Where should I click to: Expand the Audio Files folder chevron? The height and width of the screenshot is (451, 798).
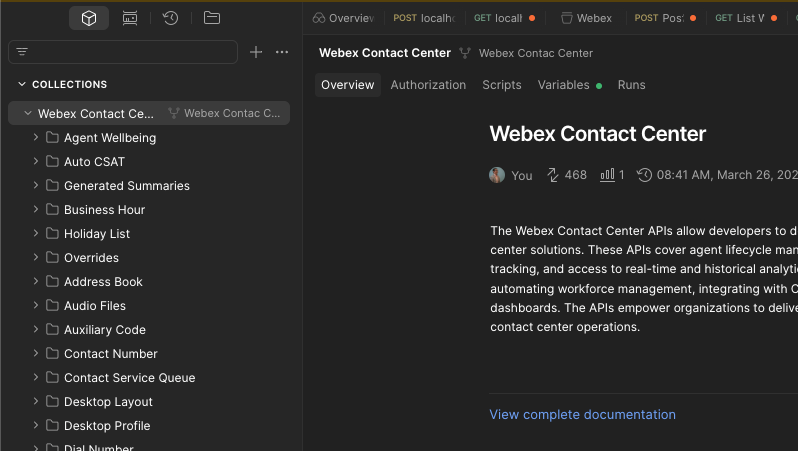coord(36,304)
